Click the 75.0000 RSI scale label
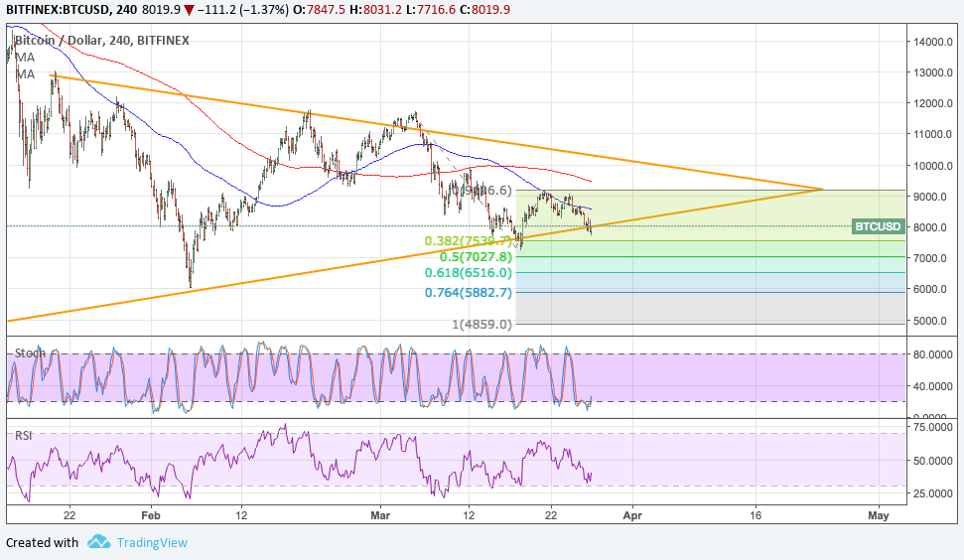This screenshot has height=560, width=964. click(x=933, y=427)
